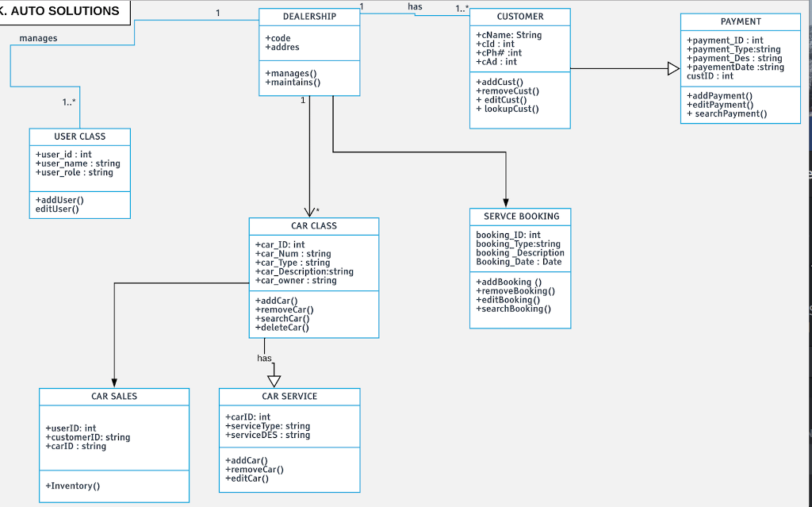This screenshot has height=507, width=812.
Task: Select the arrowhead above CAR SALES
Action: pyautogui.click(x=113, y=382)
